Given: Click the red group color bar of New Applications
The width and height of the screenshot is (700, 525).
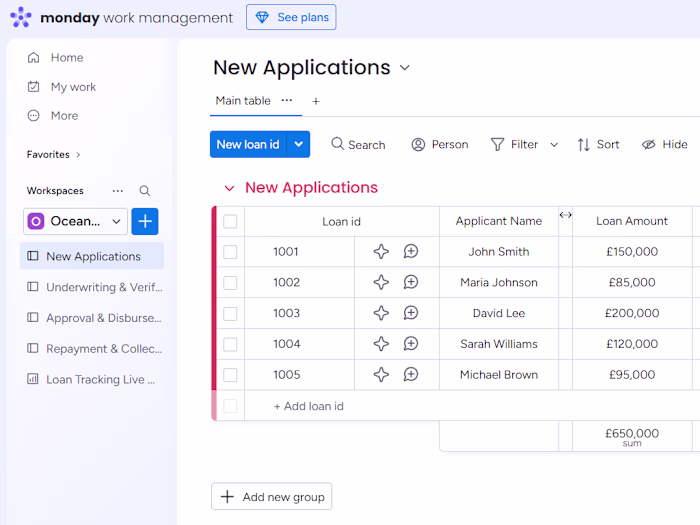Looking at the screenshot, I should tap(213, 298).
